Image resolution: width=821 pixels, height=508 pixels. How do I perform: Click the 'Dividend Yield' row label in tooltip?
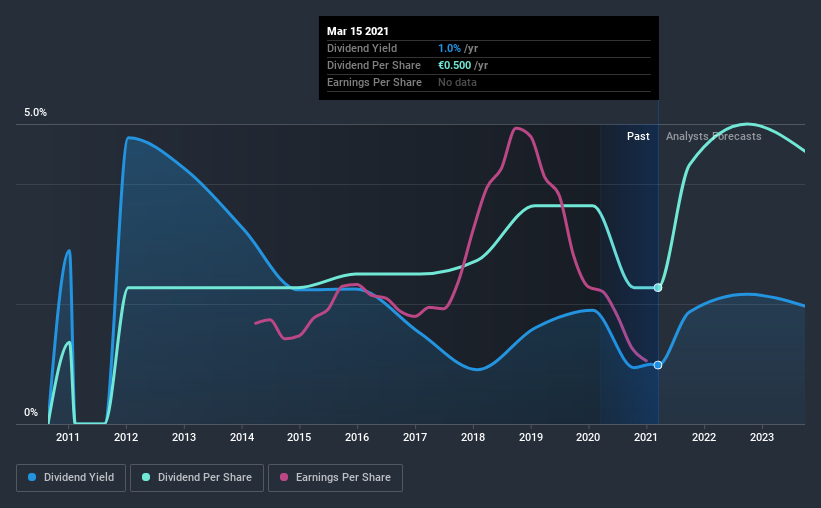coord(362,48)
